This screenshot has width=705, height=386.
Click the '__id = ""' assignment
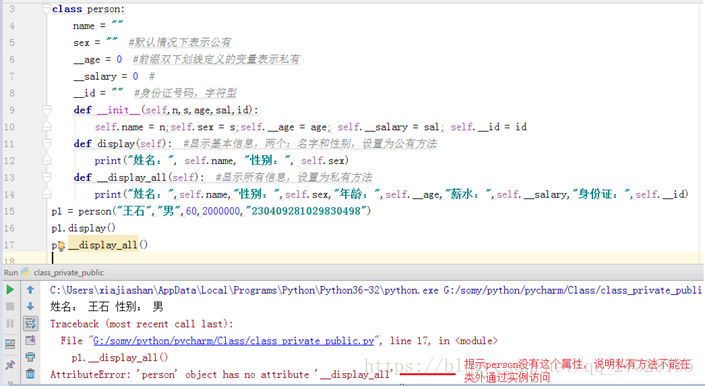98,93
